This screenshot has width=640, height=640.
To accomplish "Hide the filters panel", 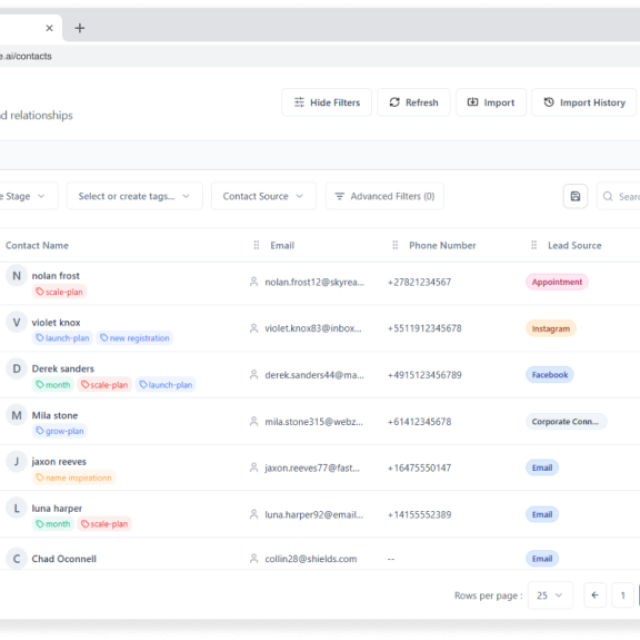I will click(x=326, y=102).
